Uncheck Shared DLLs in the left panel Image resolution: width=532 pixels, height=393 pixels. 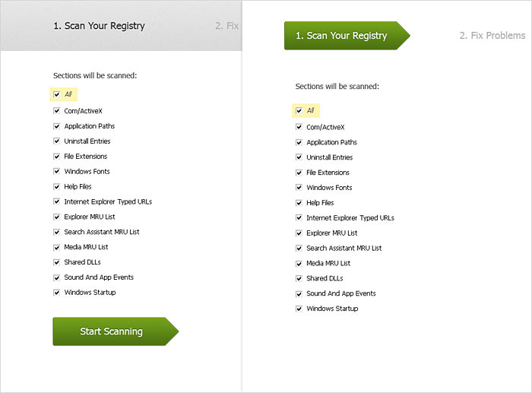click(x=57, y=262)
